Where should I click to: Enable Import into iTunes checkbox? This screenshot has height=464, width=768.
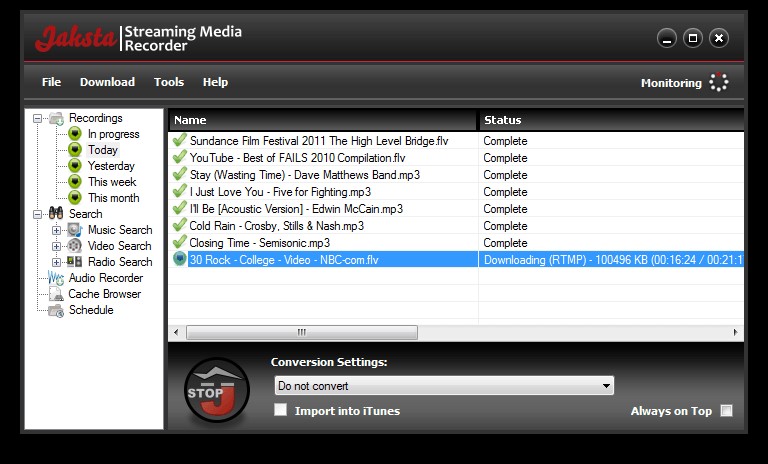click(281, 410)
